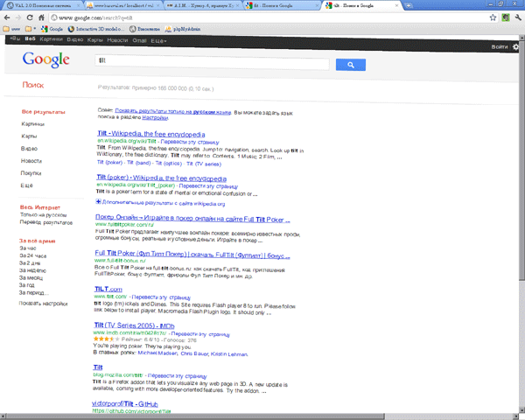Image resolution: width=525 pixels, height=420 pixels.
Task: Open the new tab button
Action: click(x=408, y=6)
